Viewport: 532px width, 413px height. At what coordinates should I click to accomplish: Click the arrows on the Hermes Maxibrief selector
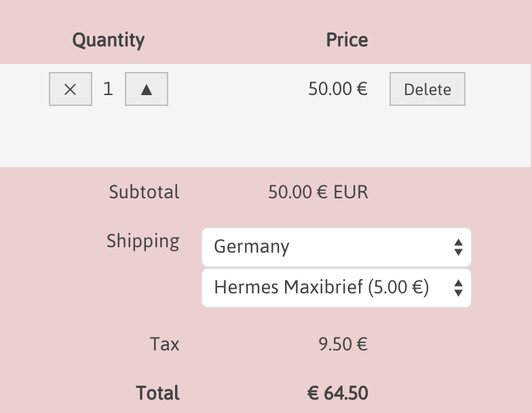pos(458,288)
